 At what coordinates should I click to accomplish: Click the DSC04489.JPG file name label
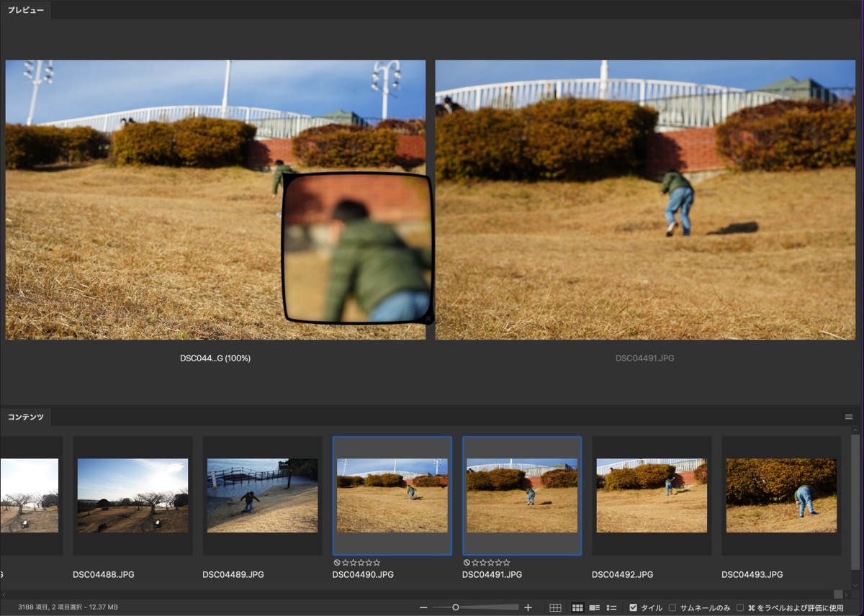tap(233, 575)
